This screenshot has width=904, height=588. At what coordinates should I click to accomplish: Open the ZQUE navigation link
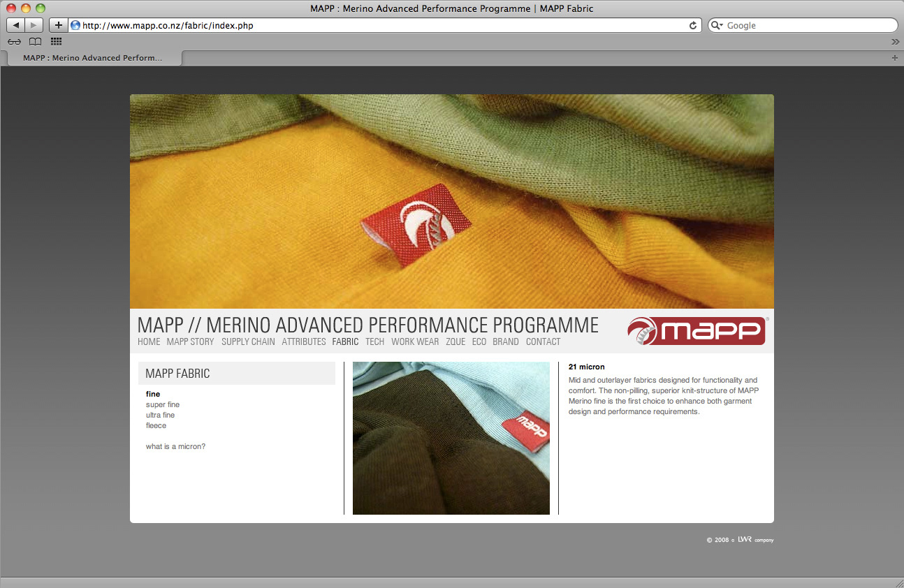455,341
